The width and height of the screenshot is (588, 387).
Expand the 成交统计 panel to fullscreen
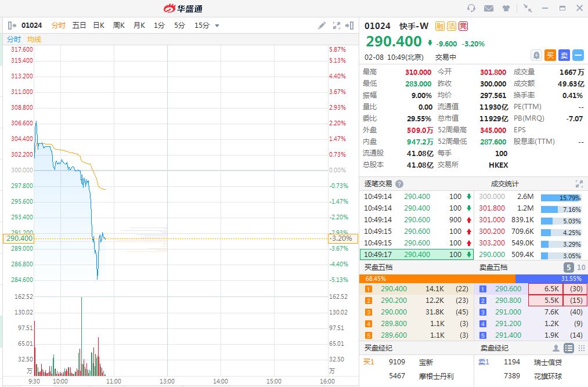tap(579, 184)
